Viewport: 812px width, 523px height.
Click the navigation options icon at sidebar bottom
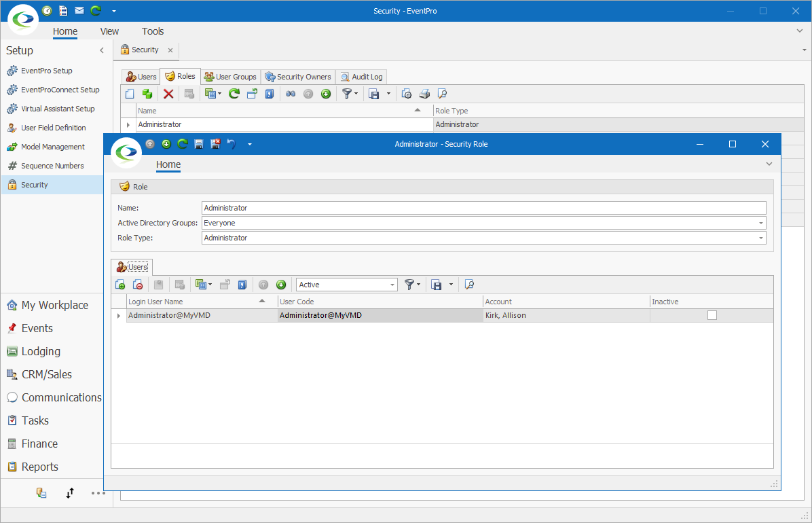tap(41, 493)
